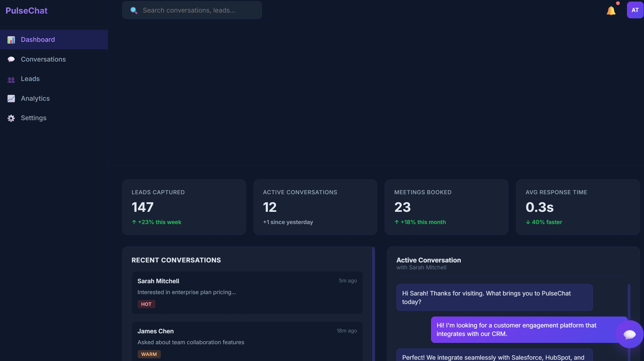Click the search magnifier icon

coord(134,10)
